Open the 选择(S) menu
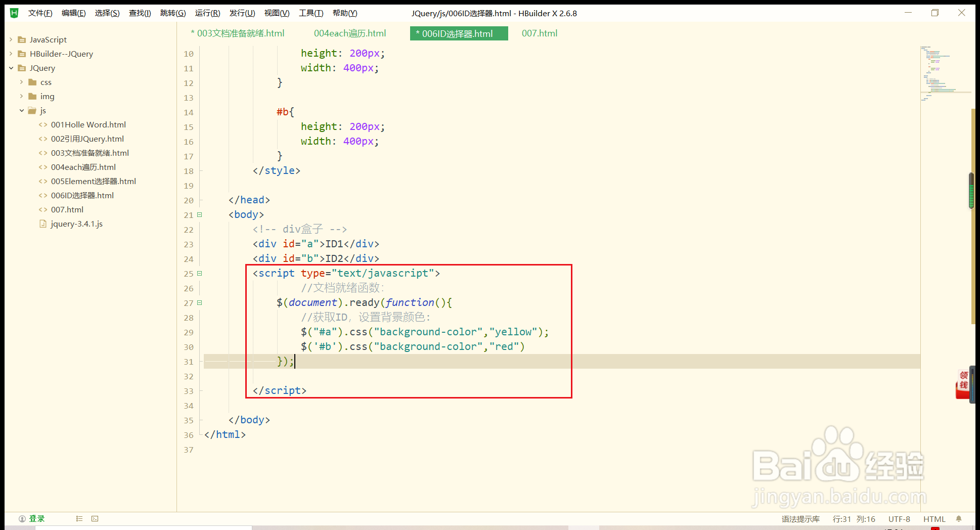Screen dimensions: 980x530 pos(107,13)
